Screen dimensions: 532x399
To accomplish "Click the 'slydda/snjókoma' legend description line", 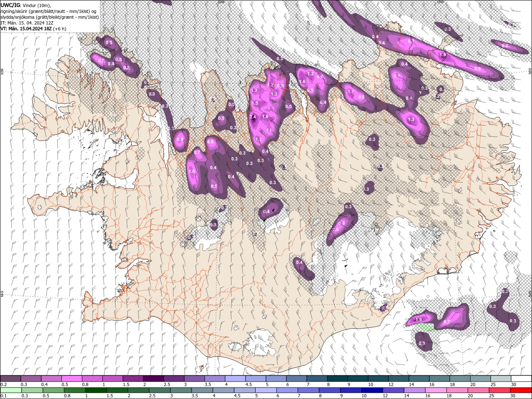I will (49, 17).
